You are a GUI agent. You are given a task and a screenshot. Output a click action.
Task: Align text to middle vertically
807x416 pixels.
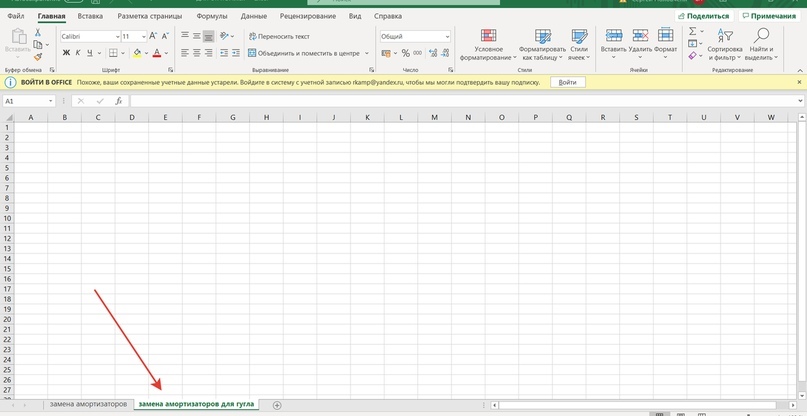click(x=197, y=36)
